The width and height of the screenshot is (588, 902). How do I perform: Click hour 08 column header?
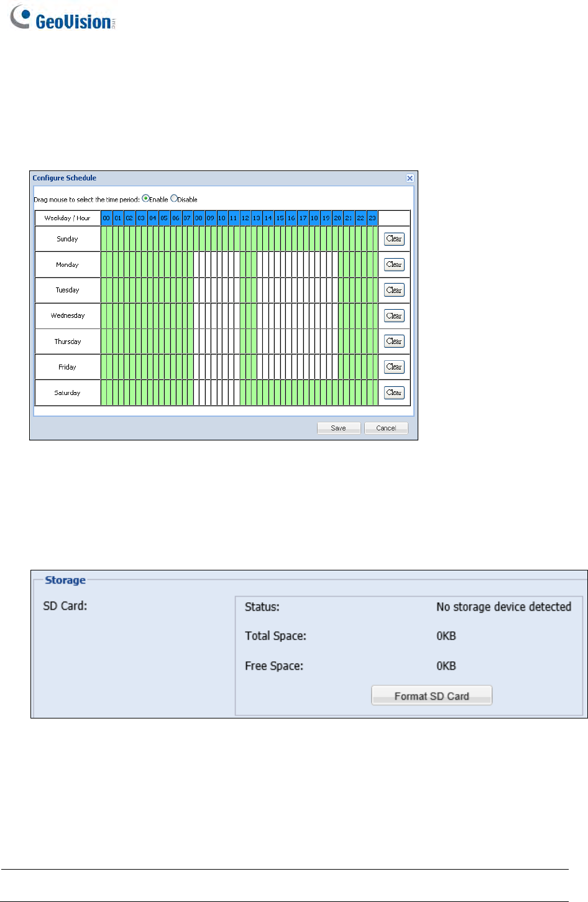pyautogui.click(x=199, y=218)
